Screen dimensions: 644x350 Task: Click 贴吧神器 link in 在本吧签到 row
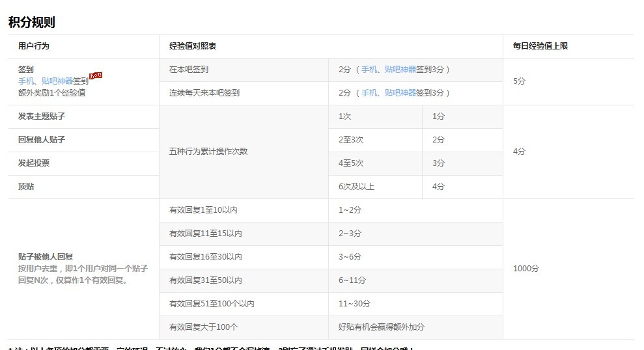400,70
